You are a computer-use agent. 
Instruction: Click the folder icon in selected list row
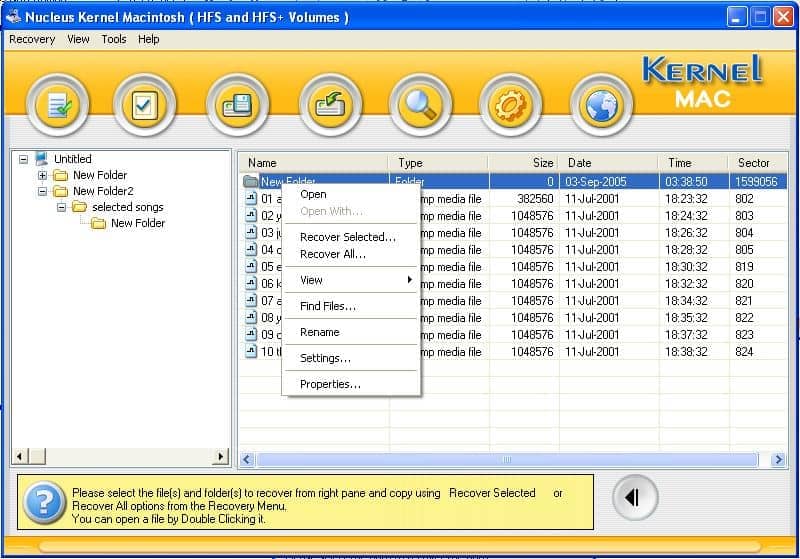pyautogui.click(x=251, y=181)
